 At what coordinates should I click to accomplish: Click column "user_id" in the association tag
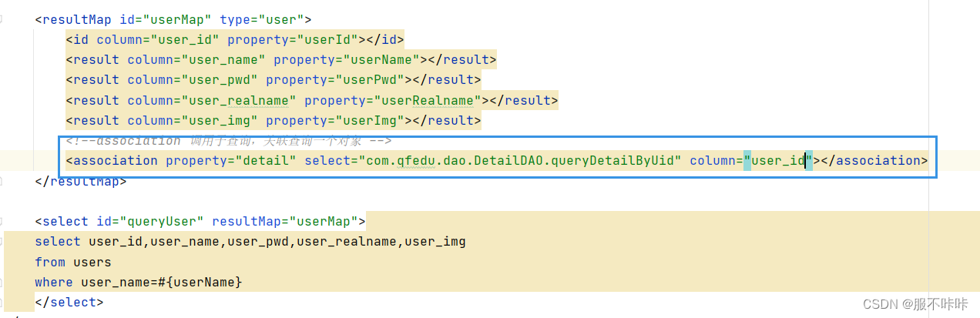click(x=778, y=160)
